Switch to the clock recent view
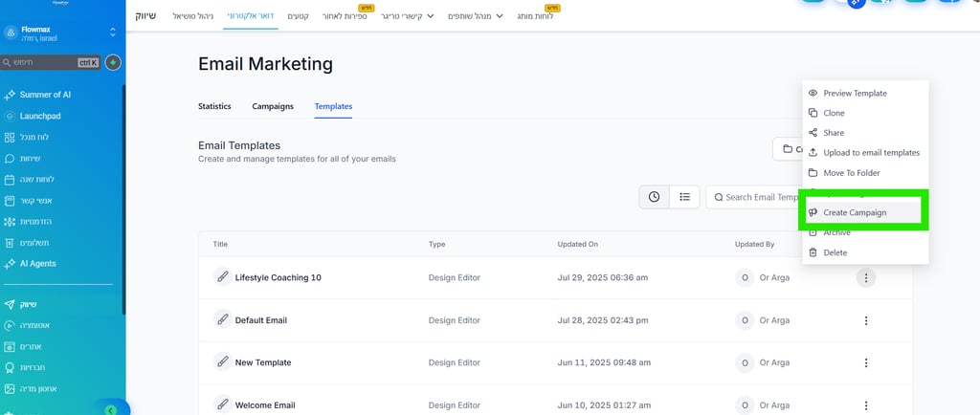Viewport: 980px width, 415px height. (654, 197)
